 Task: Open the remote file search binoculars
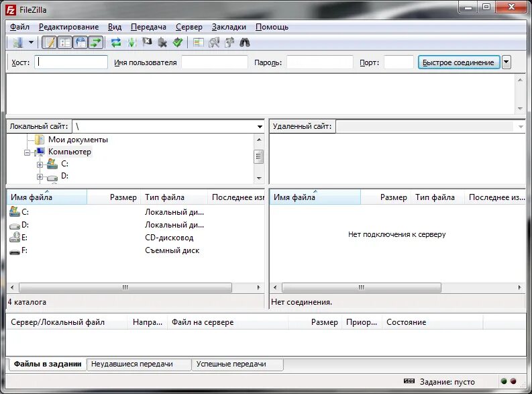[245, 42]
